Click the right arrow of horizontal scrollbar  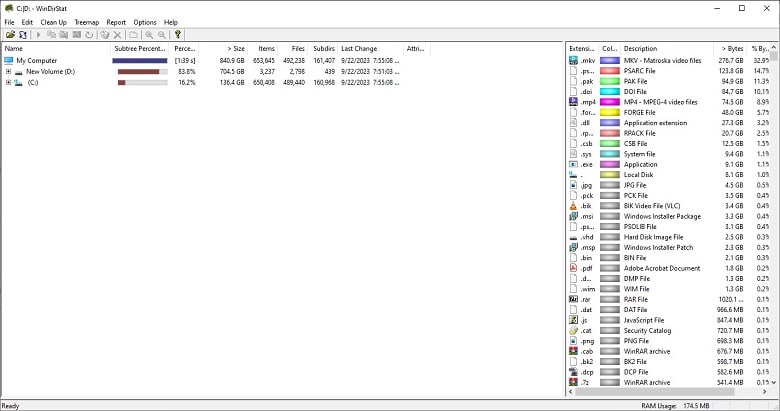tap(765, 392)
